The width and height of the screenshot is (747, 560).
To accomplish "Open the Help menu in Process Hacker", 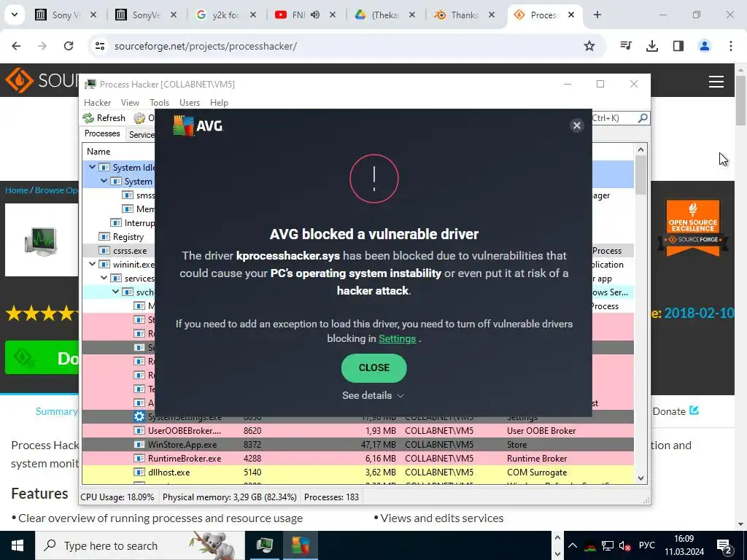I will click(219, 102).
